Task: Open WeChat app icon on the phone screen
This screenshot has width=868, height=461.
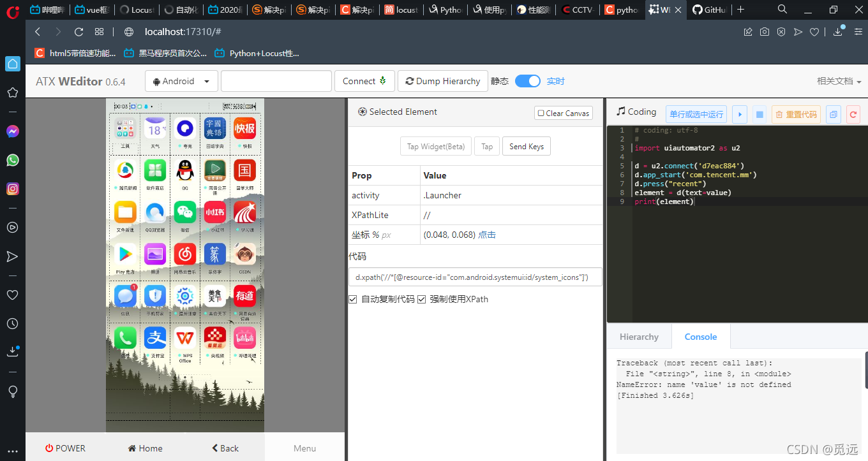Action: click(185, 212)
